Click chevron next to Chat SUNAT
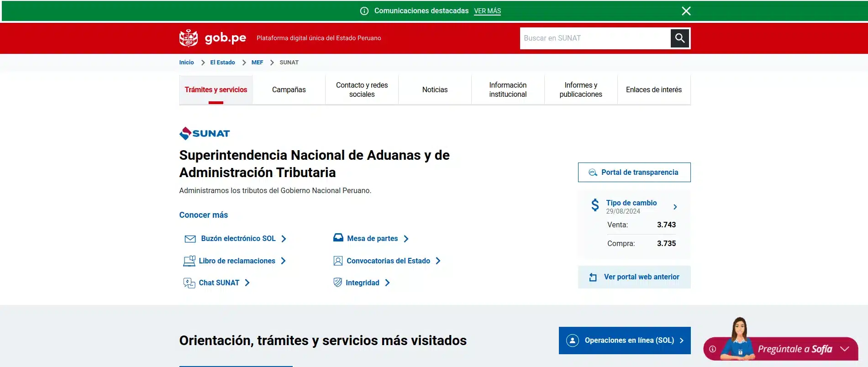Viewport: 868px width, 367px height. pos(247,283)
